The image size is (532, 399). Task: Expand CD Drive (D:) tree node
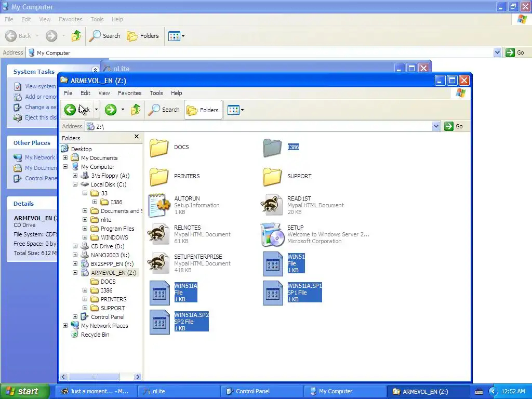(75, 246)
